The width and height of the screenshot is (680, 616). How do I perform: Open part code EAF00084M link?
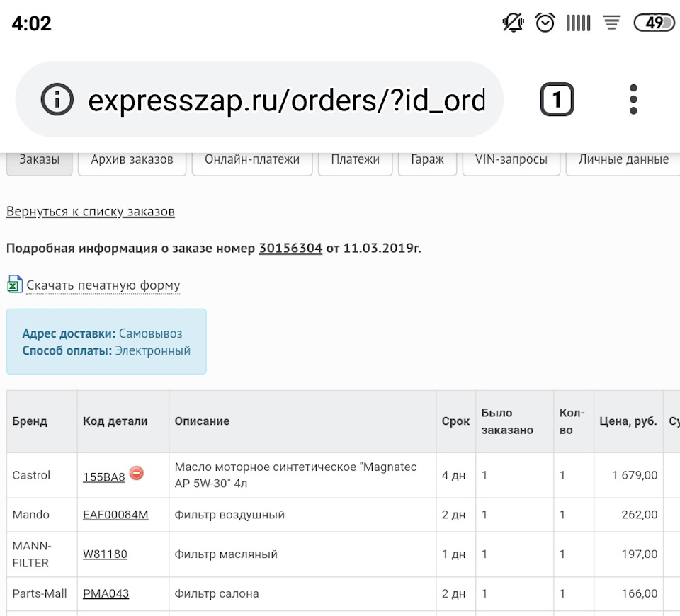[115, 515]
